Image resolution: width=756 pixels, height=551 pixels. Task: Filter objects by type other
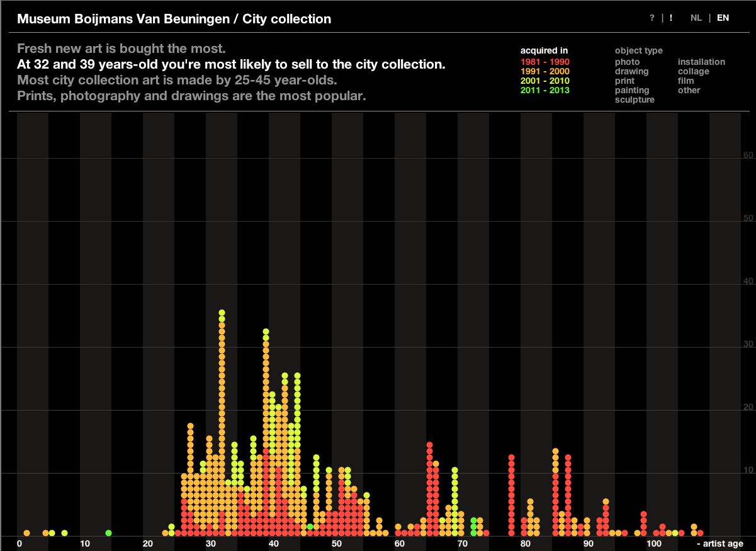689,90
